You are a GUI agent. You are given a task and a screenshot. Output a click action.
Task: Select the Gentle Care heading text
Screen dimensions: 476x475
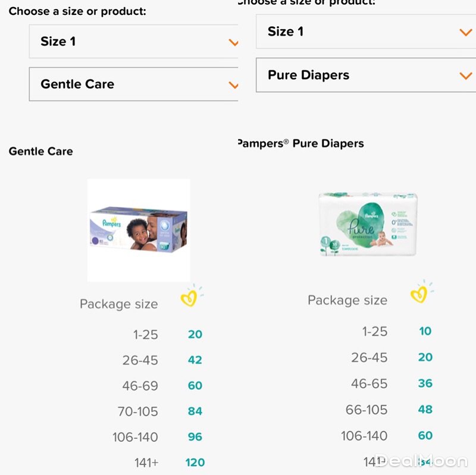tap(41, 152)
